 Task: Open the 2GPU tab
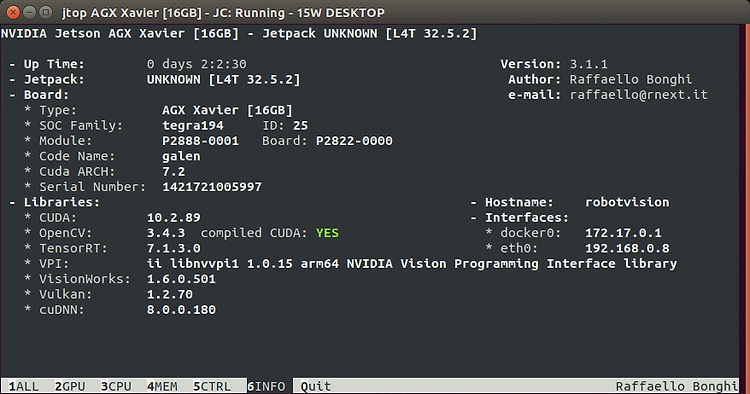click(70, 386)
